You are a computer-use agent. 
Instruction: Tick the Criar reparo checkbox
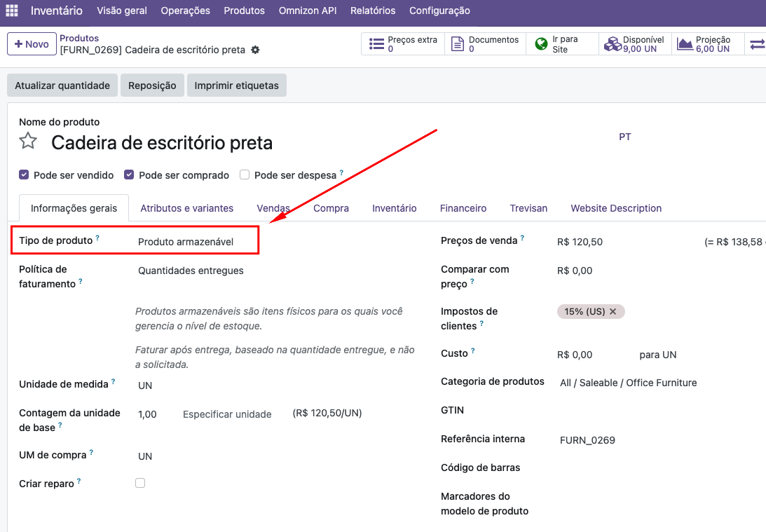click(140, 483)
